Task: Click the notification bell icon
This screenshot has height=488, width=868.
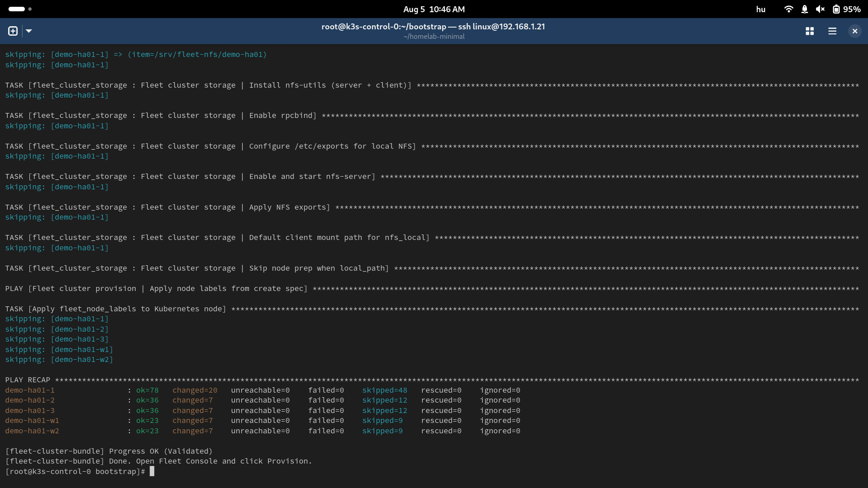Action: tap(805, 9)
